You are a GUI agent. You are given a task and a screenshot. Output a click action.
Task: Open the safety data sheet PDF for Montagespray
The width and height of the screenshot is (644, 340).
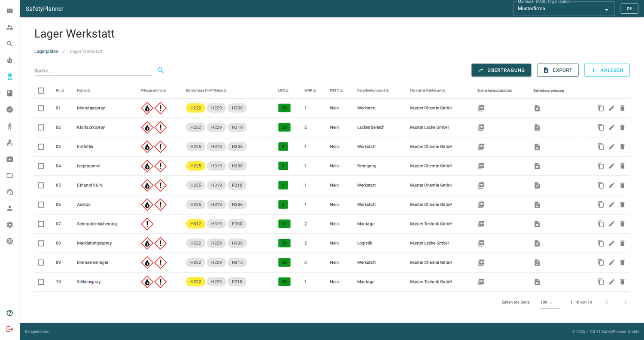pyautogui.click(x=481, y=108)
